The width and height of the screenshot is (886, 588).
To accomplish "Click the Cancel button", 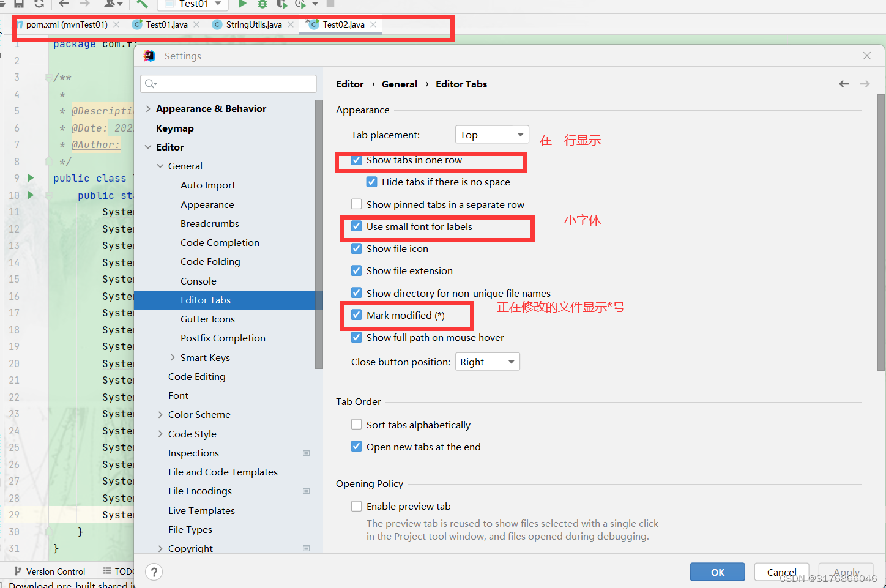I will tap(782, 572).
